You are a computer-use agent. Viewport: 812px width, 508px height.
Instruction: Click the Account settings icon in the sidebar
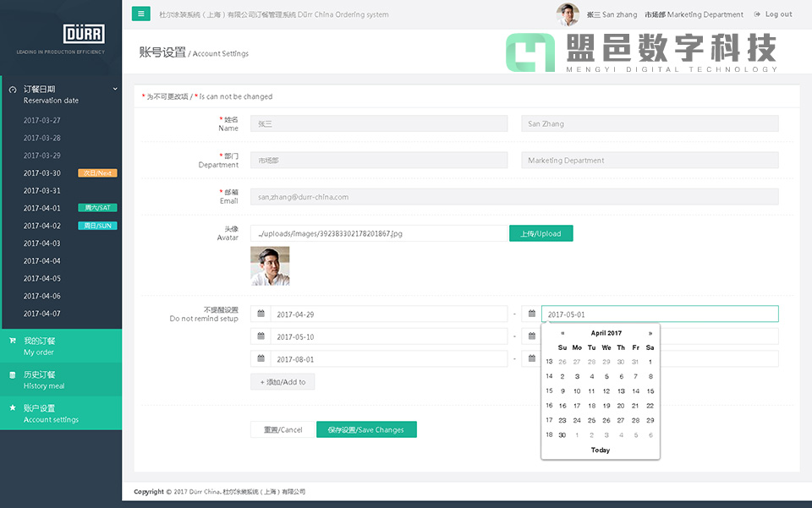pos(12,407)
